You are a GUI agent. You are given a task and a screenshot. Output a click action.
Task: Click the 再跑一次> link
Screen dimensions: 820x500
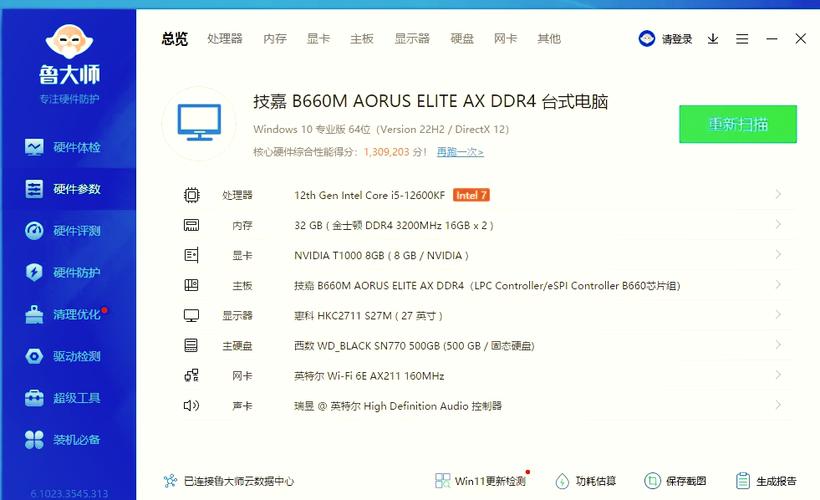coord(460,152)
